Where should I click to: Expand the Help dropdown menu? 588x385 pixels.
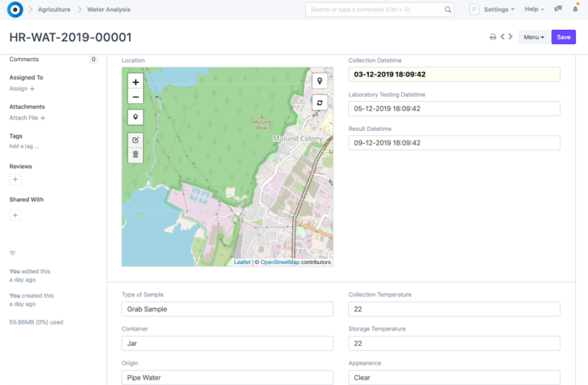[x=534, y=9]
